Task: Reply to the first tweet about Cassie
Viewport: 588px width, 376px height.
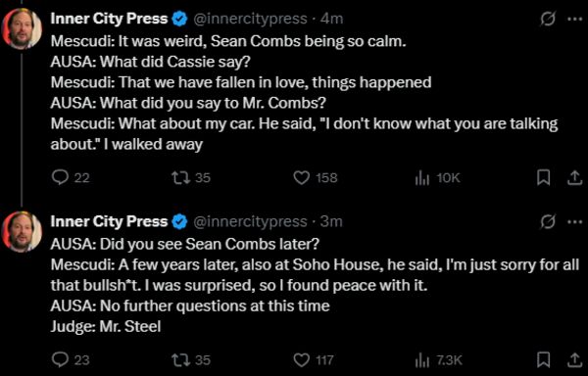Action: (x=71, y=178)
